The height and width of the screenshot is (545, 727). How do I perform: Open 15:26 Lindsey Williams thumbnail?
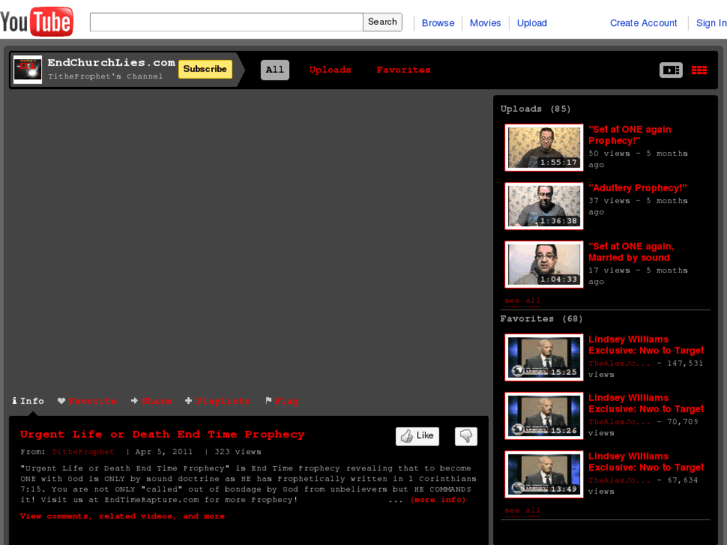tap(544, 416)
